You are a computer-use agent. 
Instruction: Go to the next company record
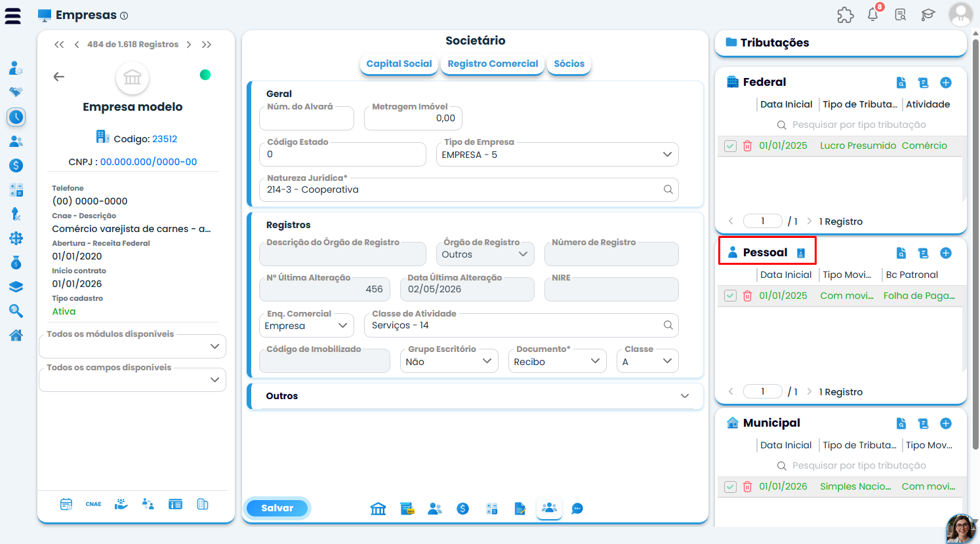(x=189, y=45)
